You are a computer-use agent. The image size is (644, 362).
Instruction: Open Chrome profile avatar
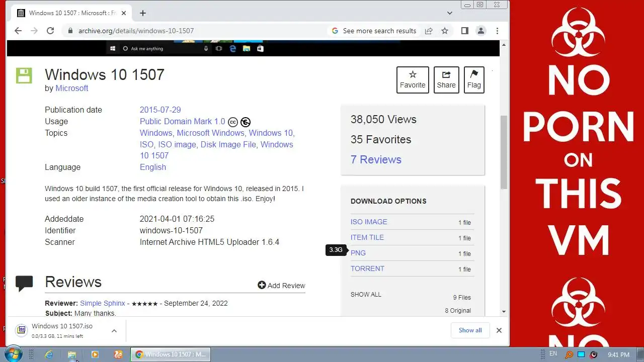(481, 31)
